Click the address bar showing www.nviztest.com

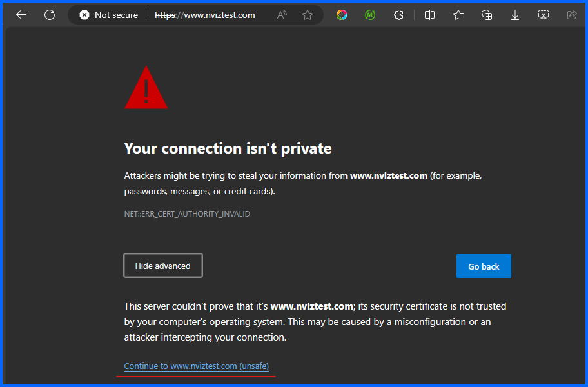(213, 15)
